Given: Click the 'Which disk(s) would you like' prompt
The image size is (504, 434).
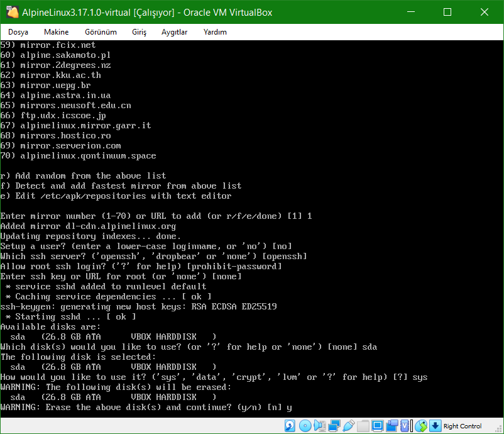Looking at the screenshot, I should point(189,347).
